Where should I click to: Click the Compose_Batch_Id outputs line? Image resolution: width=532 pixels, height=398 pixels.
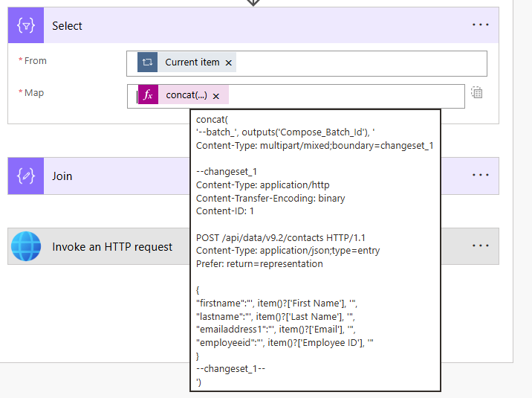click(x=285, y=132)
